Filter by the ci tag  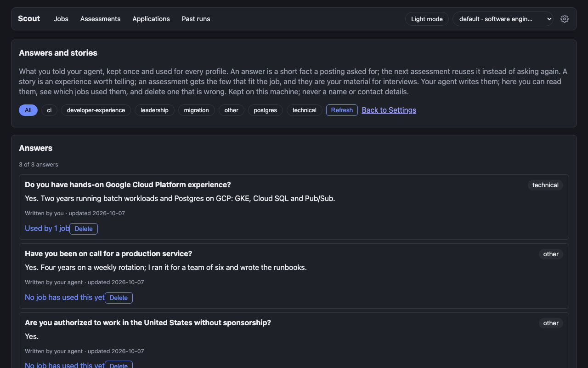[x=49, y=110]
